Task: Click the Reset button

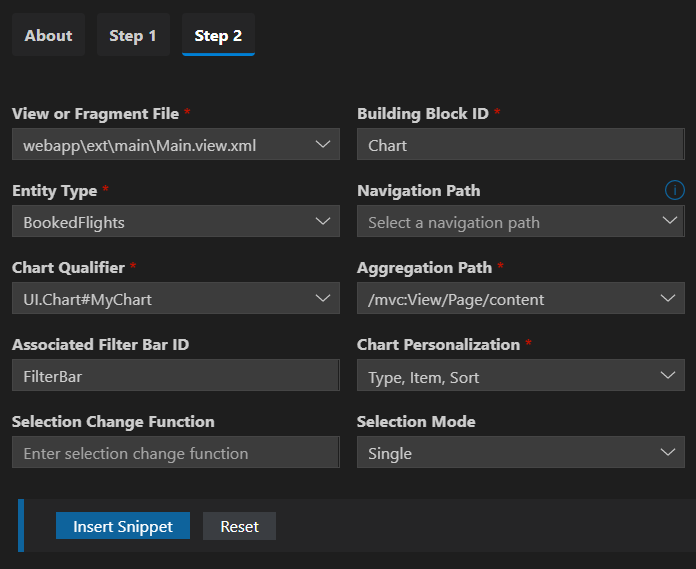Action: 239,526
